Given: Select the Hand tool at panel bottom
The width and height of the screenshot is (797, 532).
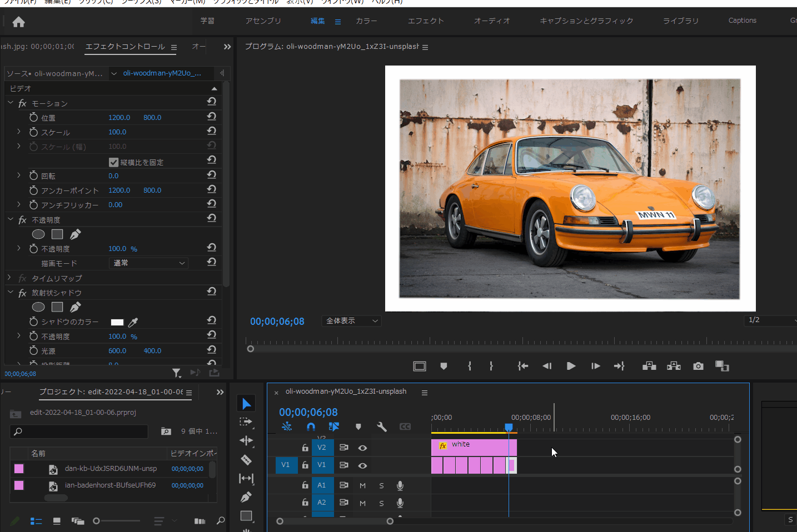Looking at the screenshot, I should 246,529.
